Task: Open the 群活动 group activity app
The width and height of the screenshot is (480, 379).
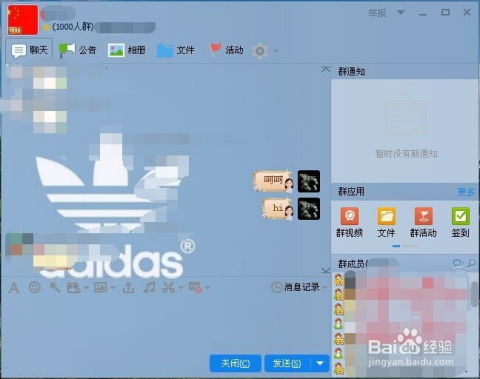Action: click(423, 222)
